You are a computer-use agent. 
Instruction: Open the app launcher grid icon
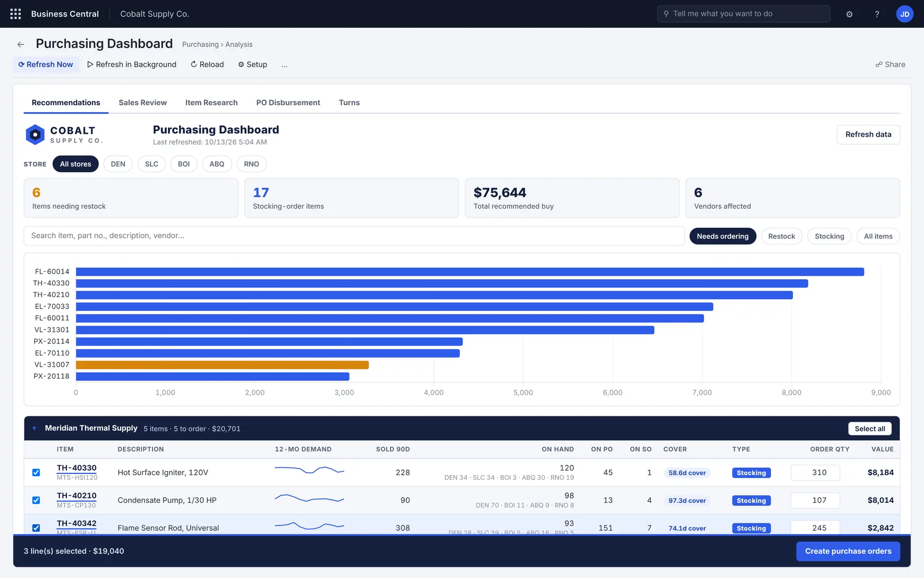(16, 14)
